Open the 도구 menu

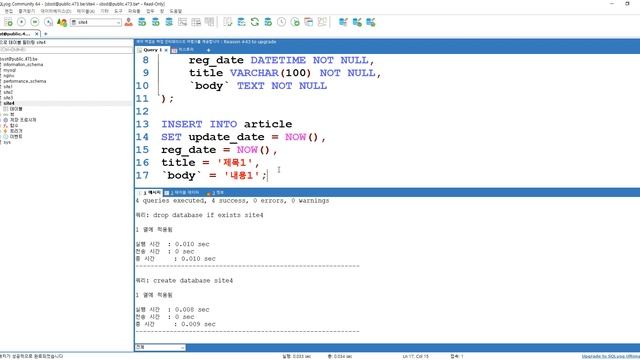118,11
